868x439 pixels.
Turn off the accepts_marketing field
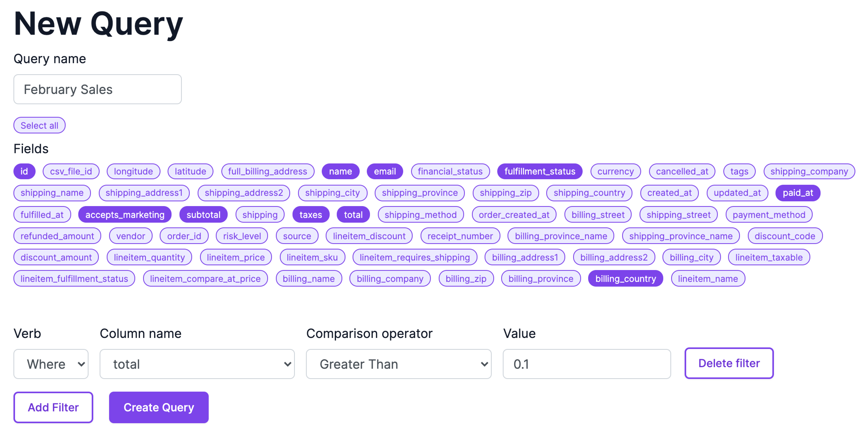click(125, 215)
